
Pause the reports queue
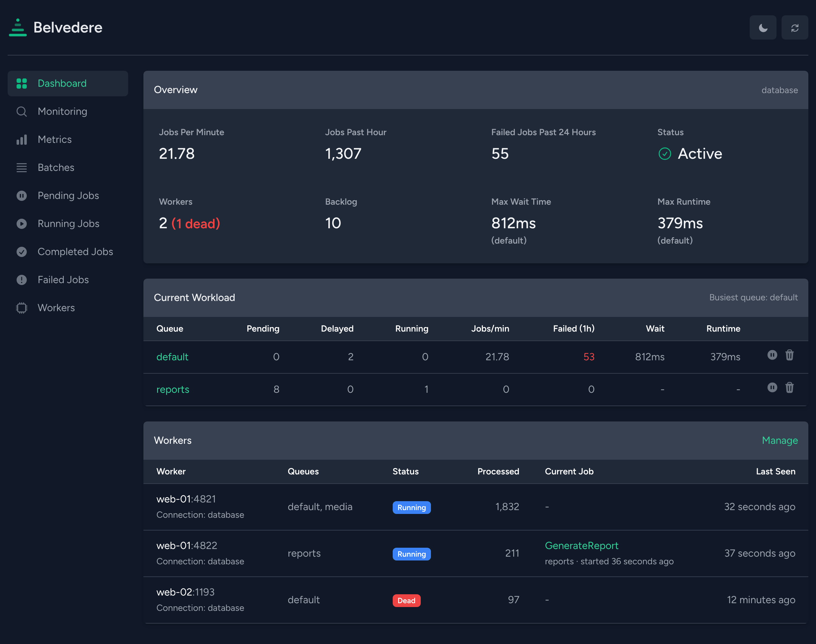coord(772,387)
